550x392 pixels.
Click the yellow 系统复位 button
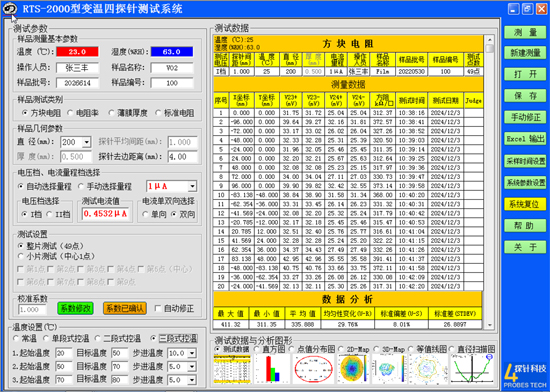pyautogui.click(x=525, y=204)
